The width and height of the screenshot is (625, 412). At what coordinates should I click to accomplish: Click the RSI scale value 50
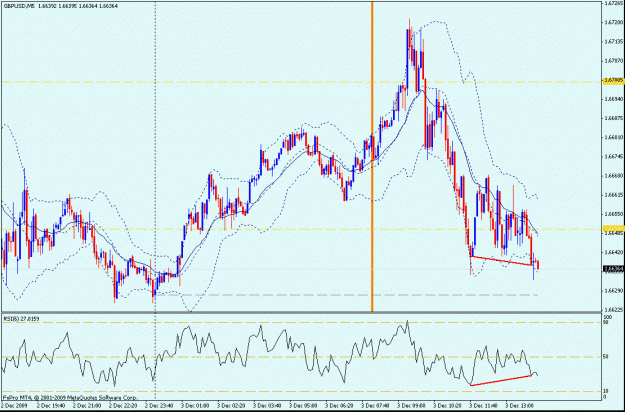(x=606, y=357)
